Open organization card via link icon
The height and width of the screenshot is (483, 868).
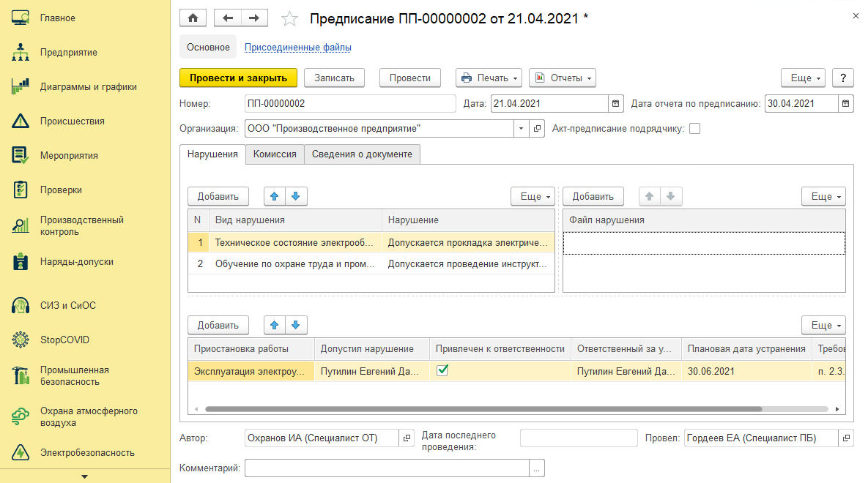click(537, 128)
